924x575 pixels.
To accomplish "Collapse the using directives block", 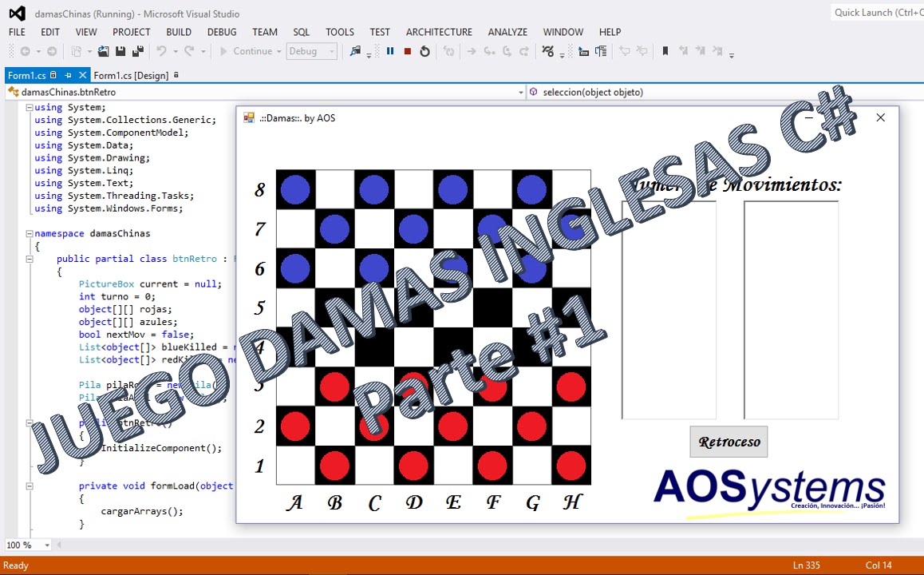I will click(x=29, y=107).
